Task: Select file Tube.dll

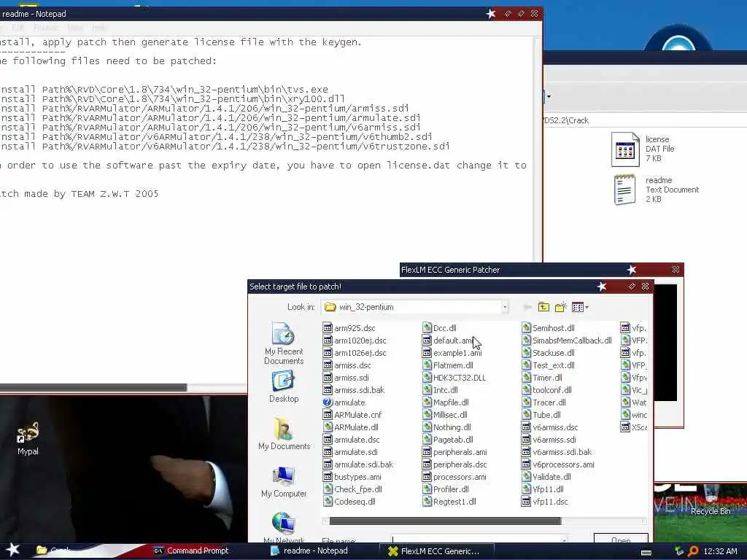Action: point(541,415)
